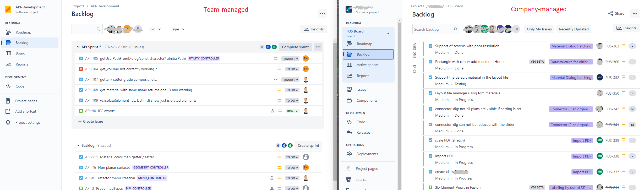This screenshot has height=190, width=644.
Task: Click the Create sprint button
Action: pos(308,145)
